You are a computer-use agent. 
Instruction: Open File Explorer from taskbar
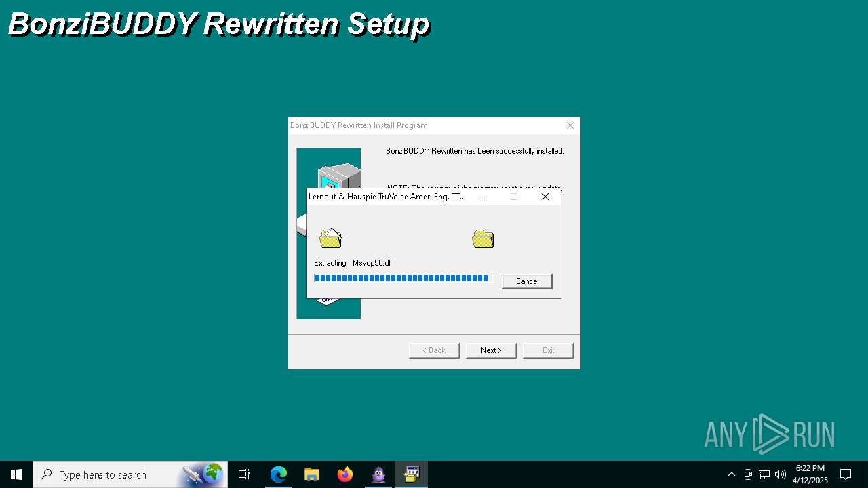coord(312,474)
